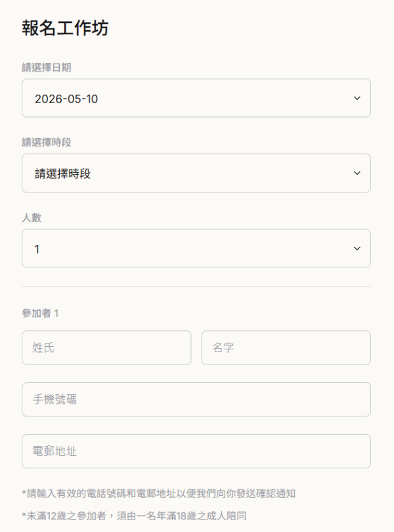Expand the dropdown currently showing 1

(x=197, y=248)
